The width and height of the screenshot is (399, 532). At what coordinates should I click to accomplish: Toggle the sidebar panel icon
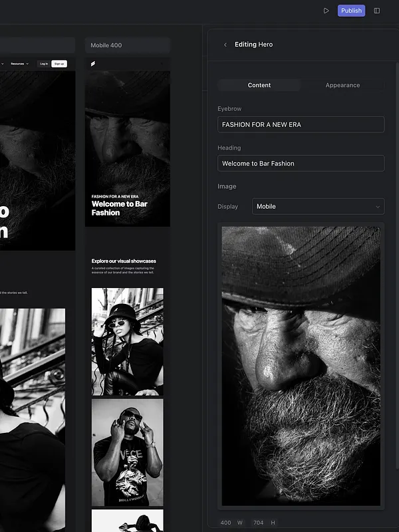click(377, 11)
